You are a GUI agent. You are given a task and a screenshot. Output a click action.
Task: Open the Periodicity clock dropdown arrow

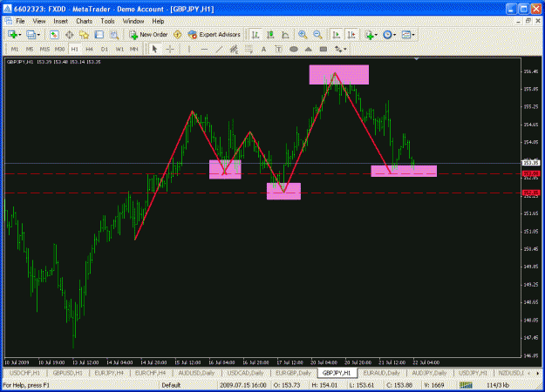(394, 35)
